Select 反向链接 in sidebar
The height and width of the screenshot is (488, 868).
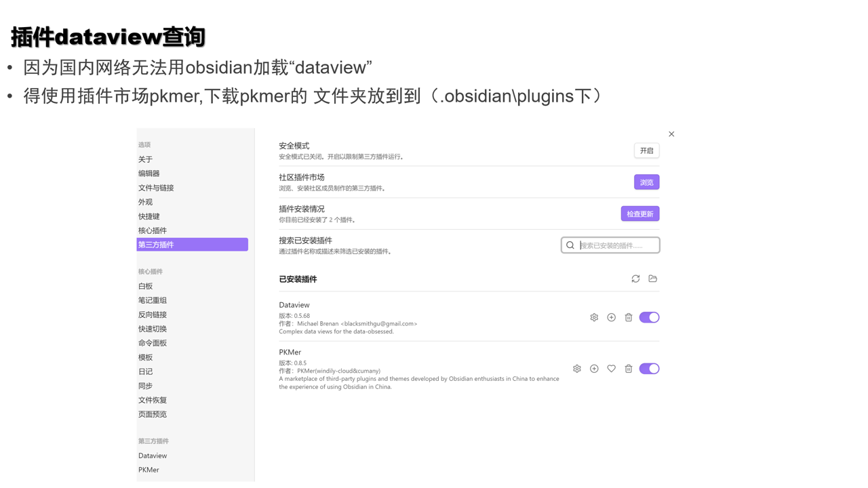coord(153,314)
